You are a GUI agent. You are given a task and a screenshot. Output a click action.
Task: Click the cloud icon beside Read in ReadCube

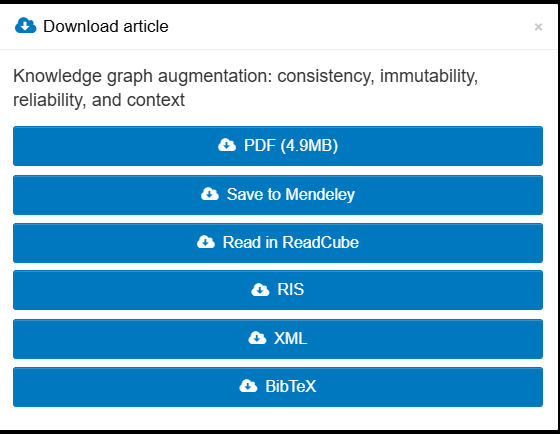(x=206, y=242)
